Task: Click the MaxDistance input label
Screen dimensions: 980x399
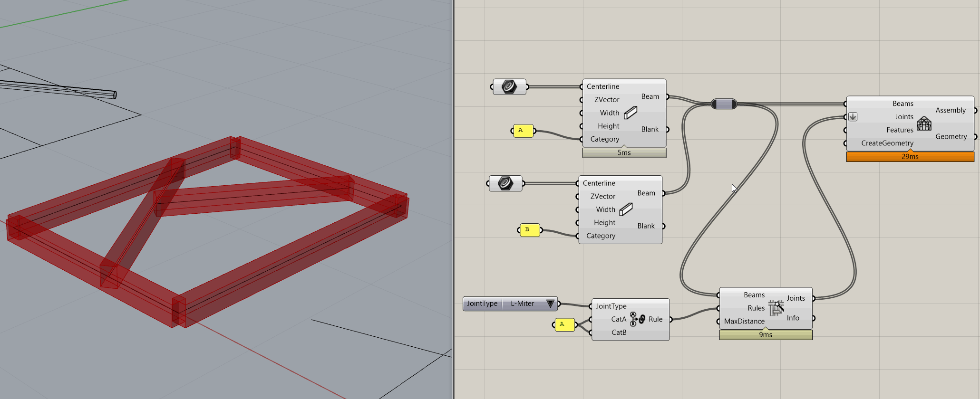Action: click(744, 321)
